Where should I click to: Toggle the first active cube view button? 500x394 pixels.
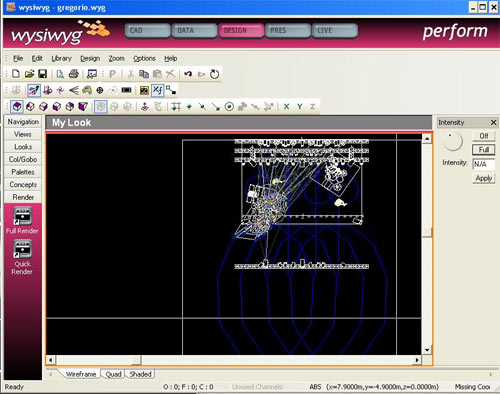(17, 107)
